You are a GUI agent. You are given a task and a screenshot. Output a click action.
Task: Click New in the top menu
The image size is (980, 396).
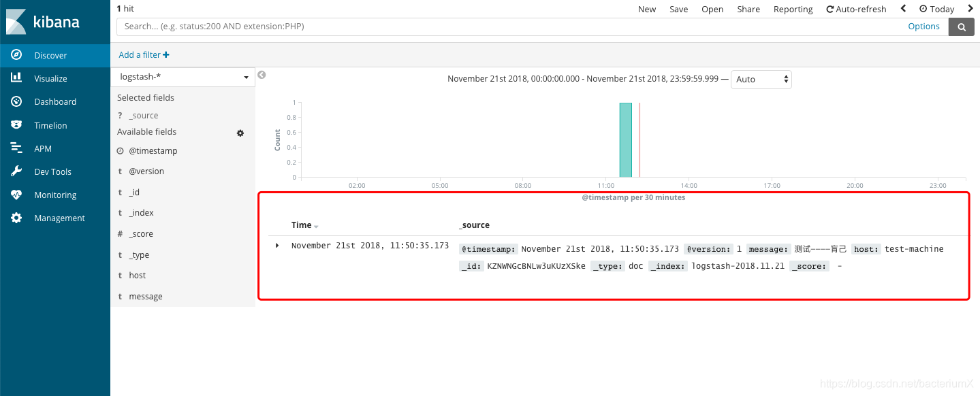(647, 9)
